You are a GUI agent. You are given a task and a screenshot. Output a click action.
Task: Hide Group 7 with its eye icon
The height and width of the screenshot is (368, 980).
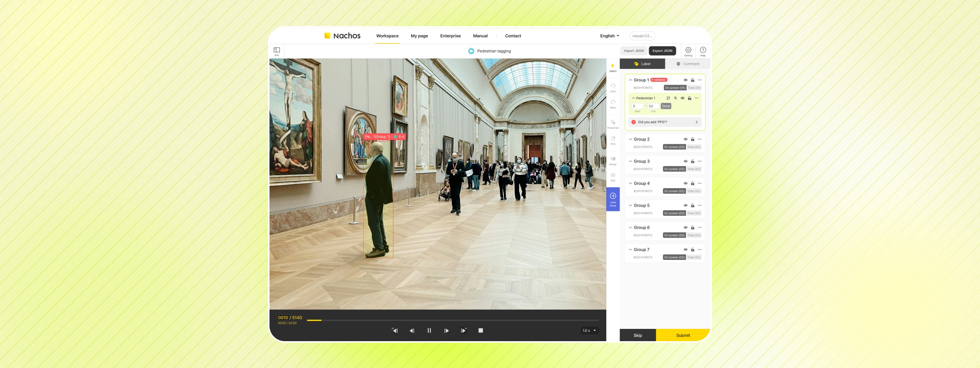click(685, 250)
